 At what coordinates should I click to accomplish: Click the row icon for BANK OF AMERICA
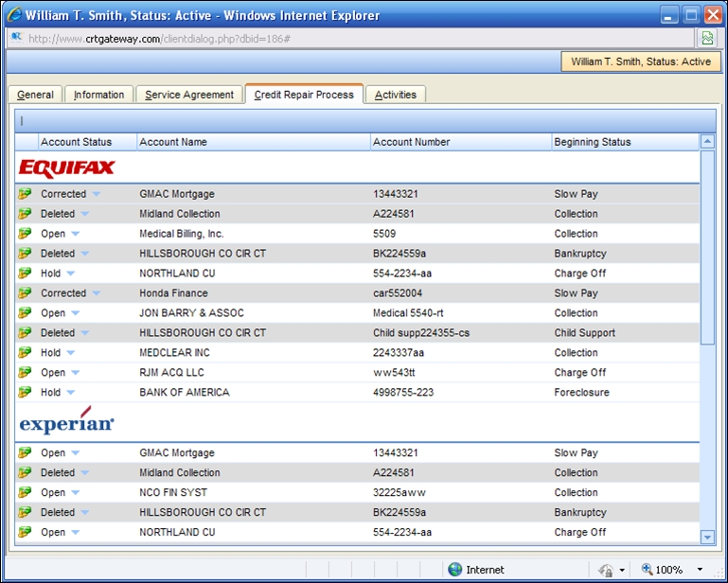point(25,393)
